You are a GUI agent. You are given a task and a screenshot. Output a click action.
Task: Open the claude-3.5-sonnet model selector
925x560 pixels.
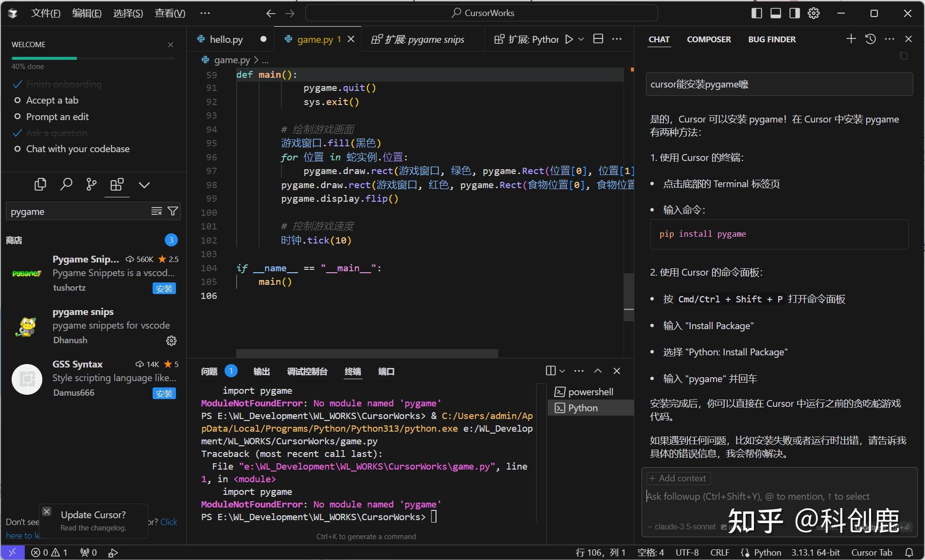tap(681, 527)
